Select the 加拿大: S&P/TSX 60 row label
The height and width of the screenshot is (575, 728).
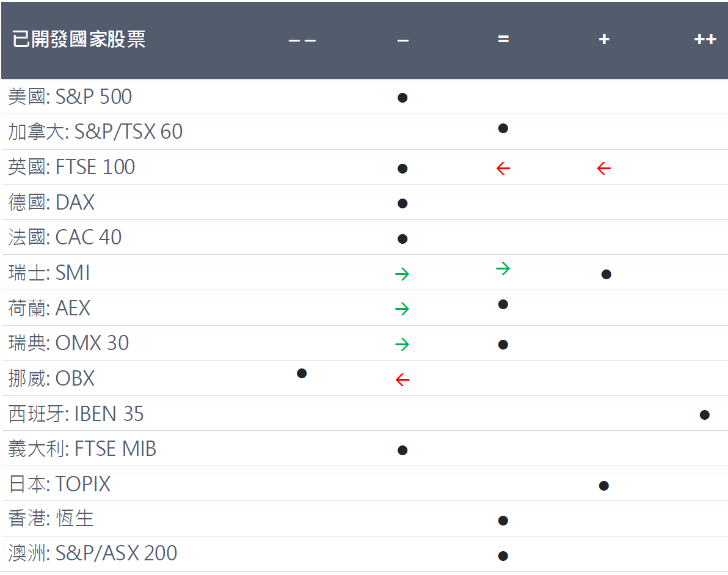(95, 131)
